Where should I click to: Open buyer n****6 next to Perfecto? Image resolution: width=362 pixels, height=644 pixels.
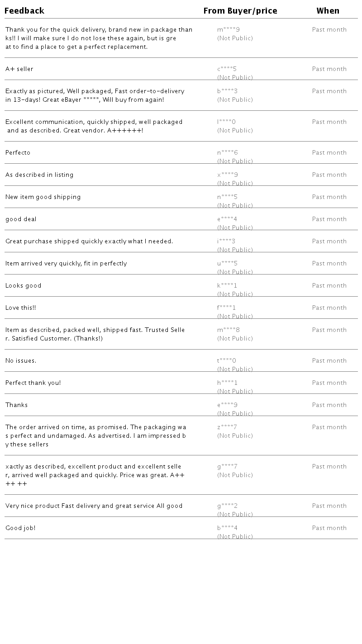[x=227, y=153]
